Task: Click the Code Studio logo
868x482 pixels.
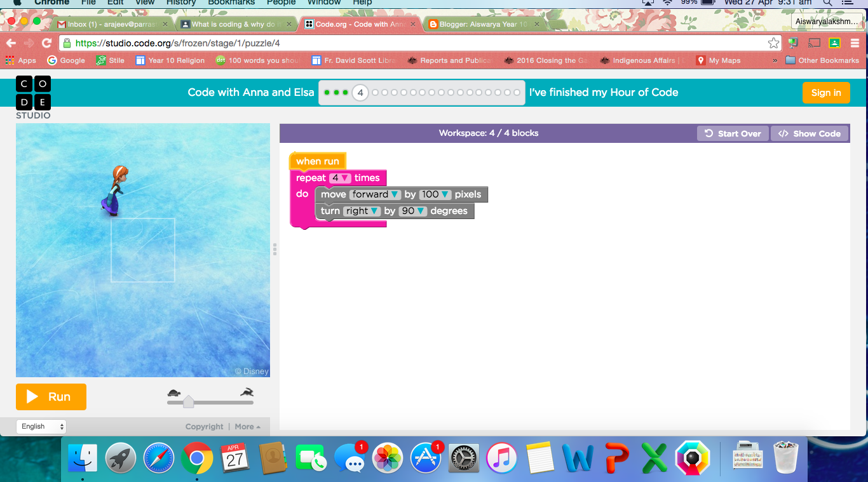Action: point(33,97)
